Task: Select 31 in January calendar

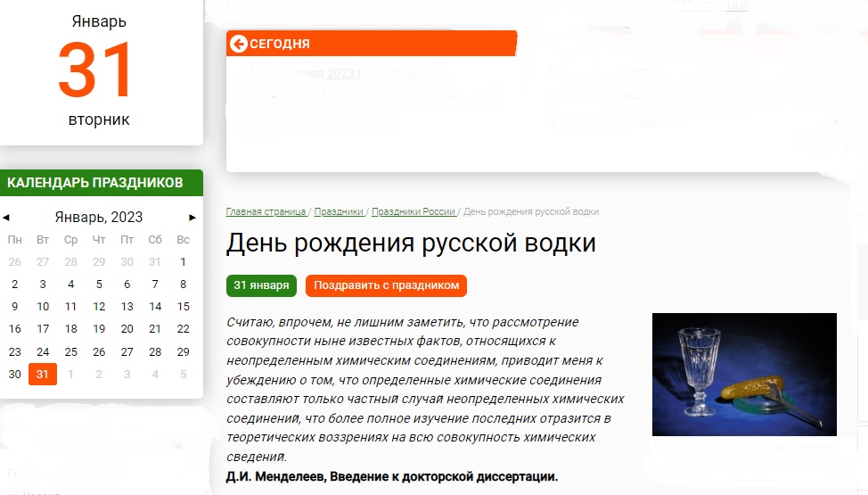Action: tap(43, 375)
